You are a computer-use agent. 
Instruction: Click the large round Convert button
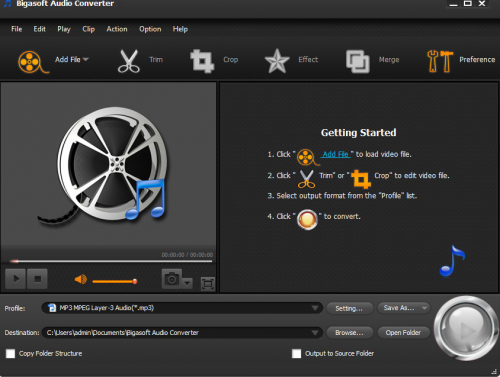[x=466, y=328]
